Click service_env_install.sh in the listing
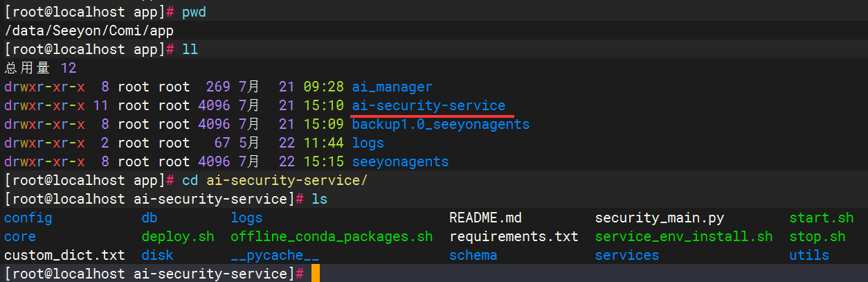868x282 pixels. [x=683, y=237]
